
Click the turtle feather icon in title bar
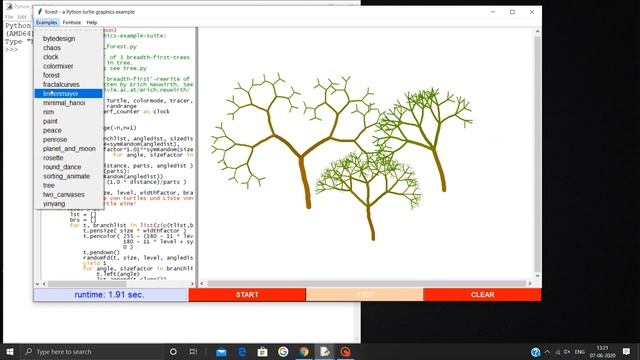point(40,12)
